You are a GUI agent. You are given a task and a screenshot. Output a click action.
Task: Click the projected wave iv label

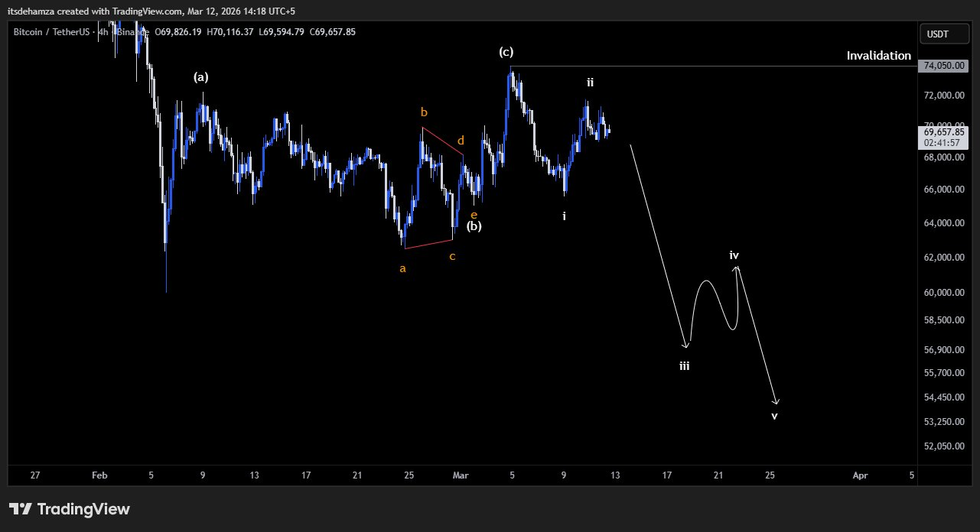click(734, 255)
